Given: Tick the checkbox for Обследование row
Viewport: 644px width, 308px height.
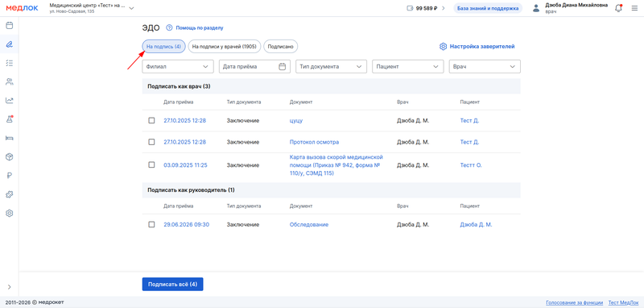Looking at the screenshot, I should pyautogui.click(x=151, y=224).
